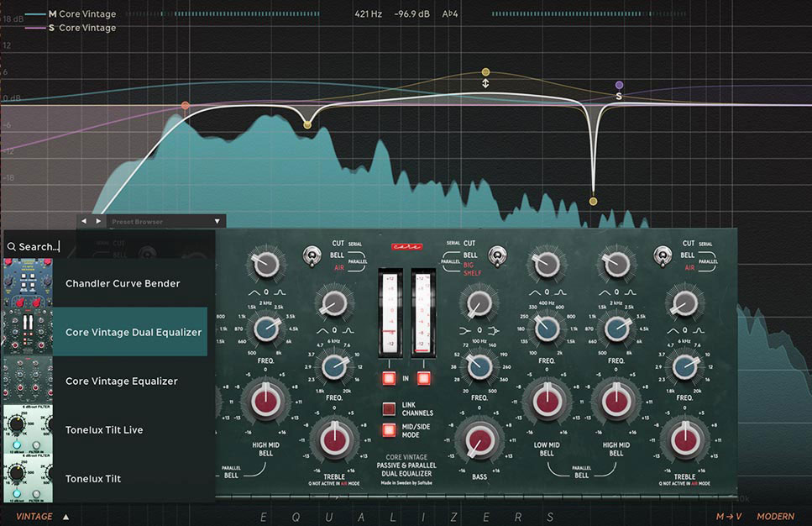Click the M→V button at bottom right
The width and height of the screenshot is (812, 526).
(x=727, y=516)
